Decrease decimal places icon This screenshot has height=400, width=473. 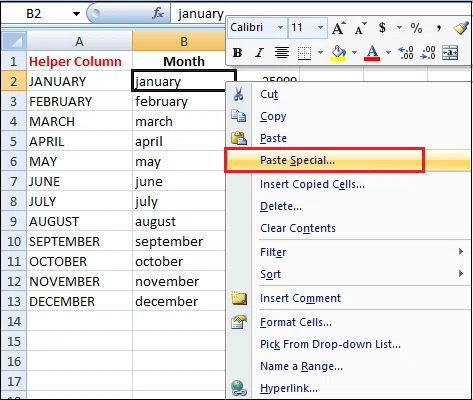pos(428,53)
